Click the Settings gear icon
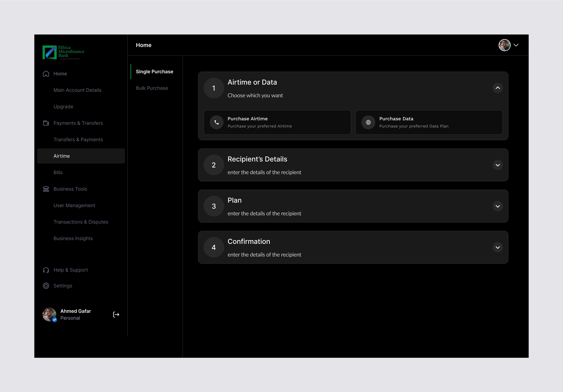563x392 pixels. coord(46,286)
